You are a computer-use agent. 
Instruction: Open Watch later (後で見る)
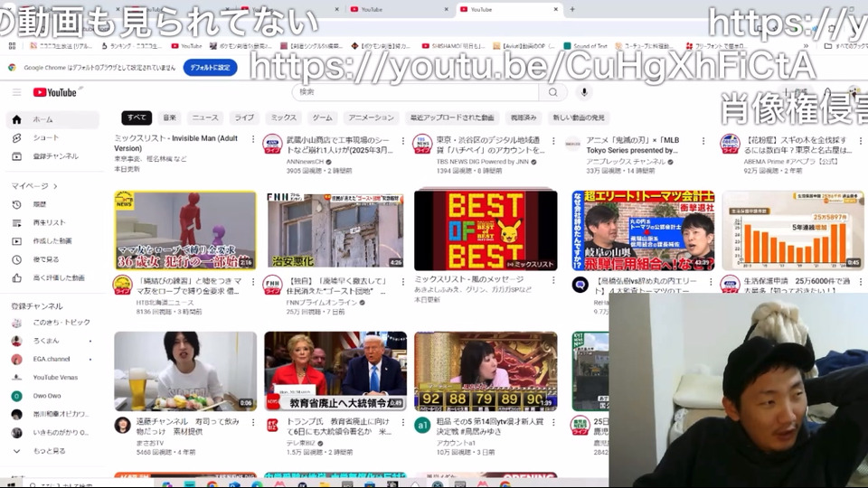click(52, 259)
